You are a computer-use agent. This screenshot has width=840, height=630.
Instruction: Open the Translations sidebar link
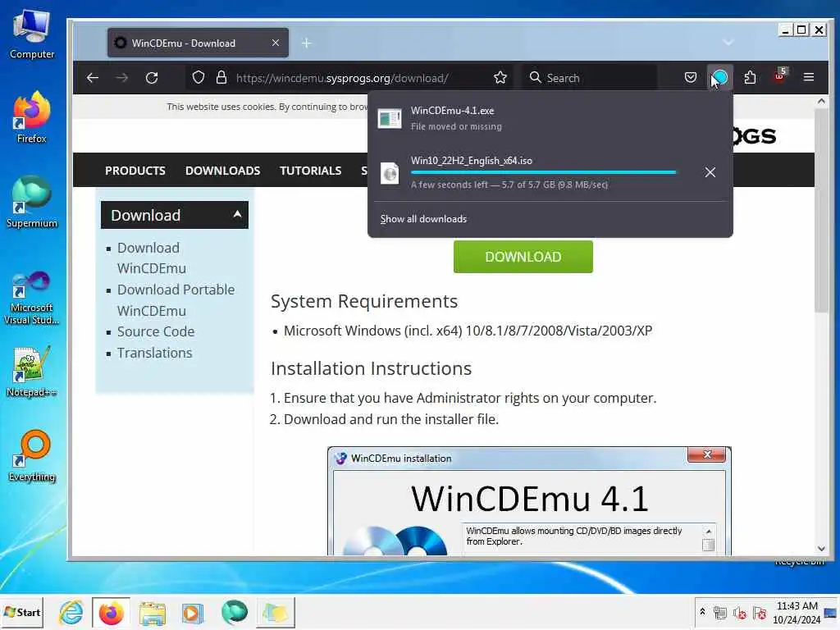coord(155,353)
